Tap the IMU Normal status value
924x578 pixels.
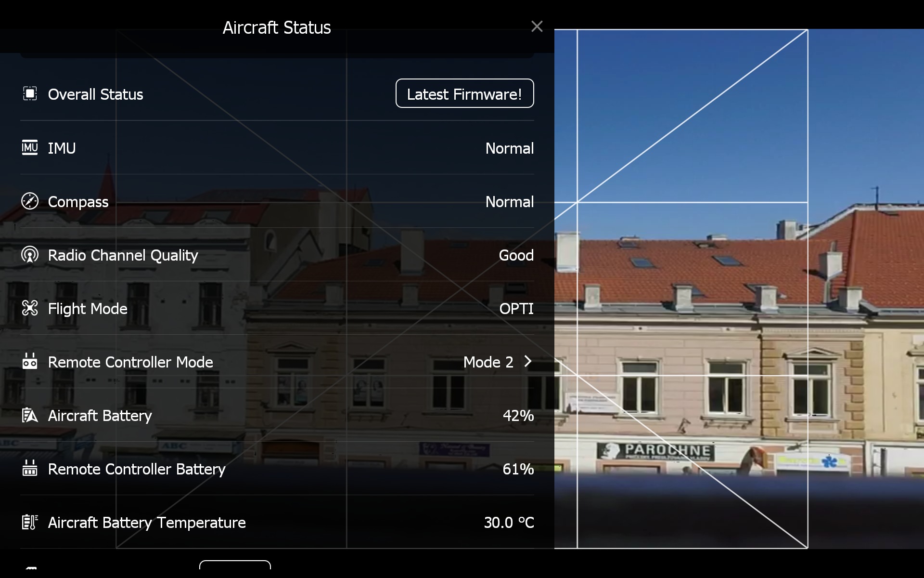click(509, 148)
